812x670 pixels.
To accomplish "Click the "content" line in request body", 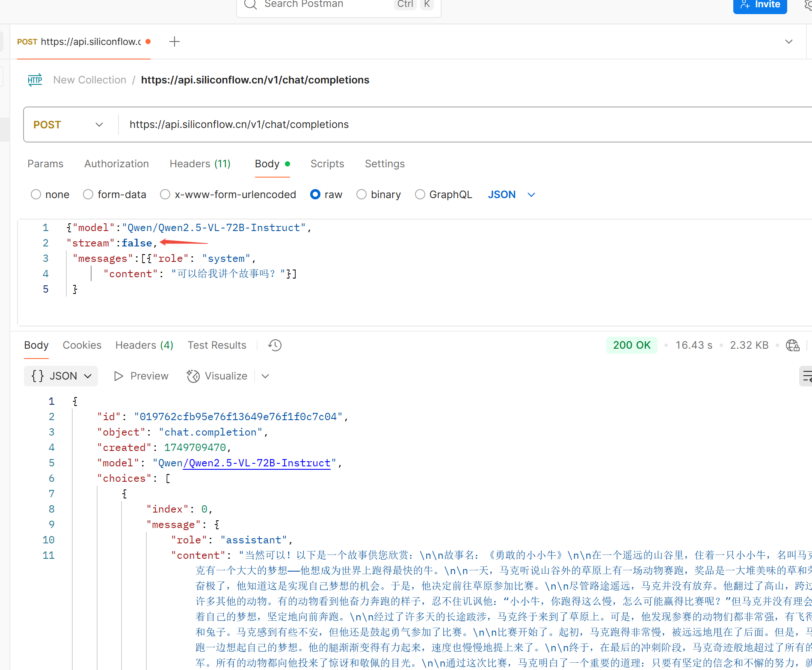I will pos(200,274).
